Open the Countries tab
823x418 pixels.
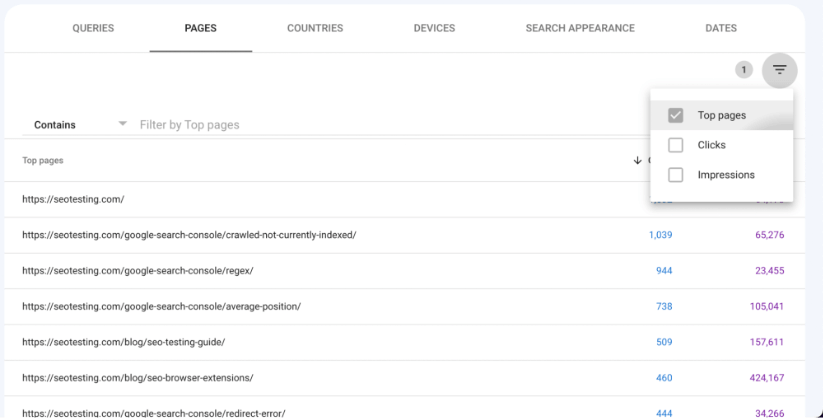click(x=315, y=28)
